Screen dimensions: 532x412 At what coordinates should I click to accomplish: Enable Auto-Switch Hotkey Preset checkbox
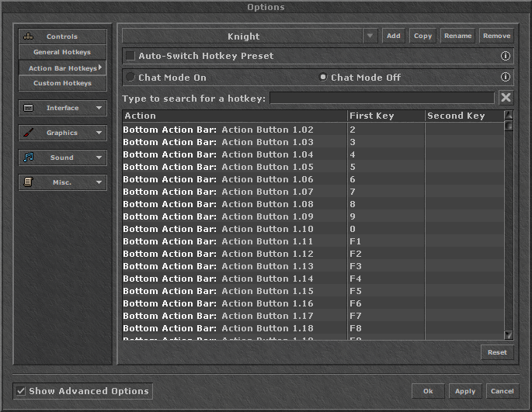point(130,56)
